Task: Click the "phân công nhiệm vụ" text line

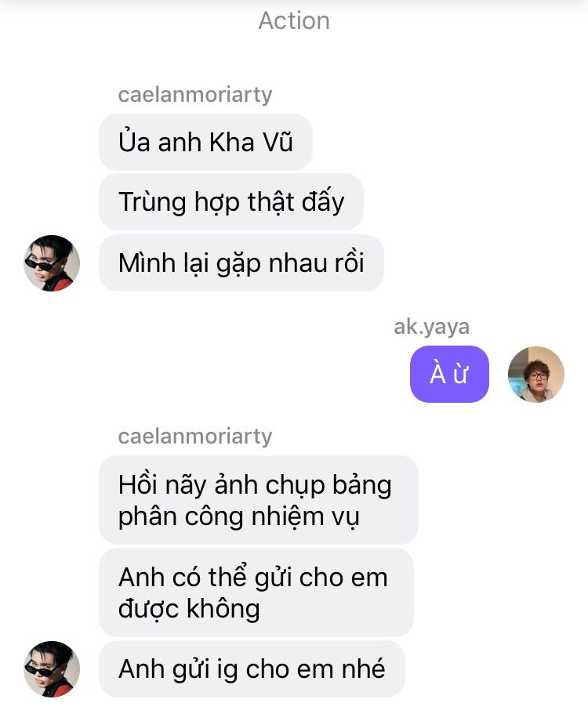Action: click(x=239, y=516)
